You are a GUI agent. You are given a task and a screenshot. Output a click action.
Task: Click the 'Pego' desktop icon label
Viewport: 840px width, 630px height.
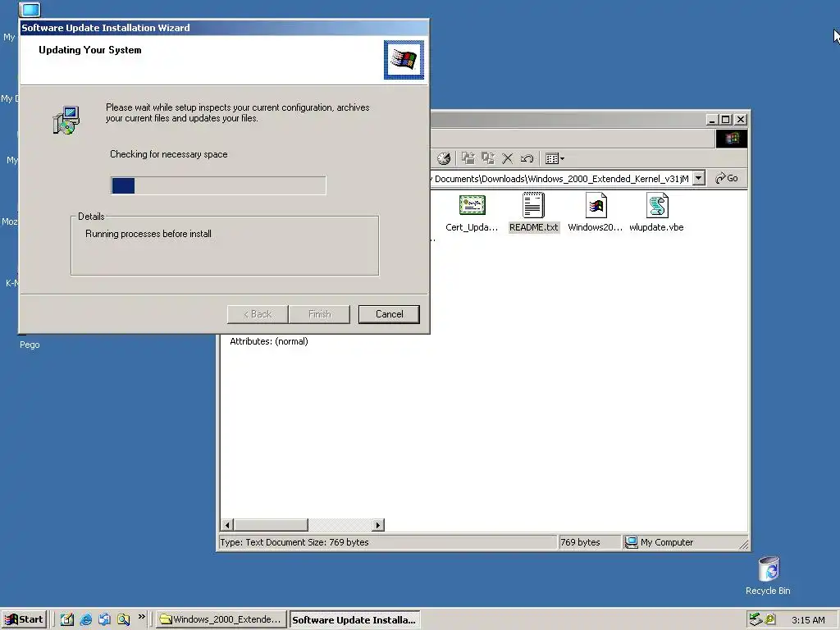pos(30,345)
